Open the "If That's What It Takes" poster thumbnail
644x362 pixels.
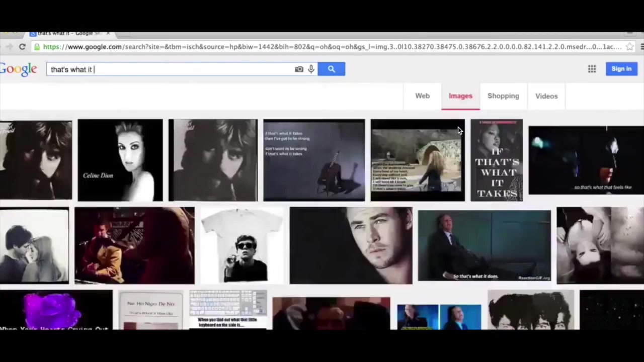[497, 160]
